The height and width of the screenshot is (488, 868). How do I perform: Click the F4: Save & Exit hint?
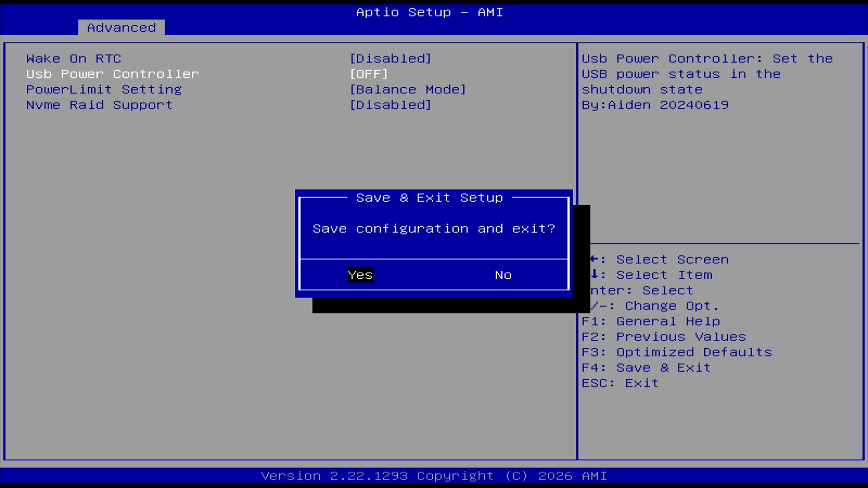646,367
